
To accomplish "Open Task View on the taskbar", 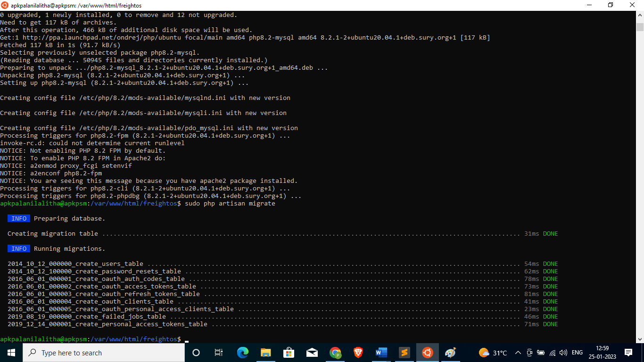I will pyautogui.click(x=219, y=353).
